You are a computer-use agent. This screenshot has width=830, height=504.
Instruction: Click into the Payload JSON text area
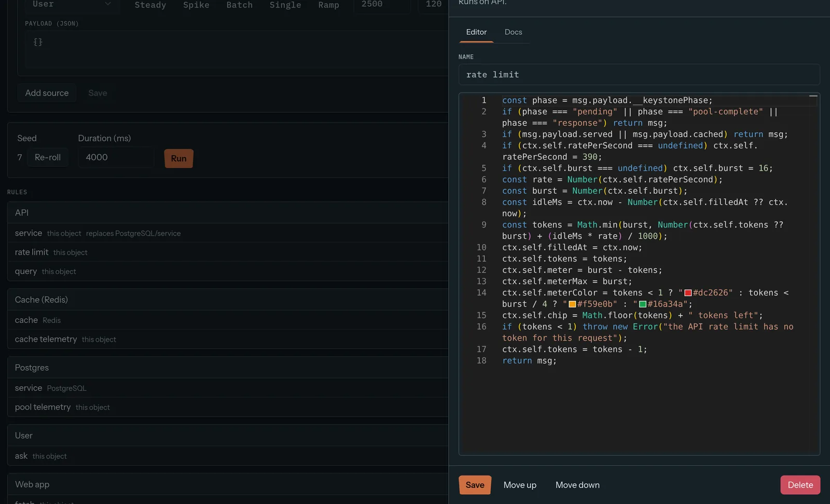(237, 49)
